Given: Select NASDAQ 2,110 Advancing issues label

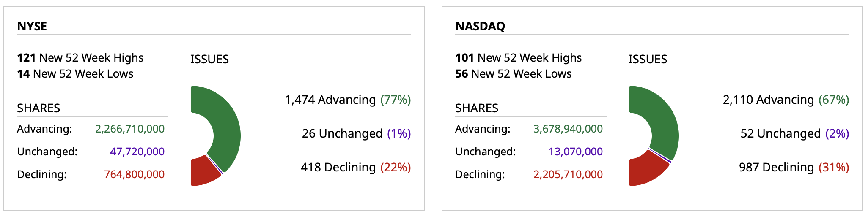Looking at the screenshot, I should (786, 100).
